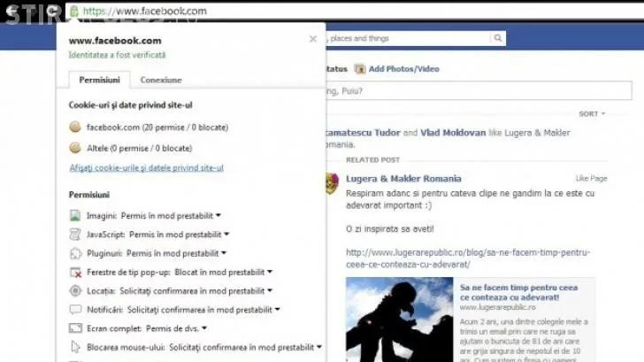Open the lugerarepublic.ro blog link

coord(468,258)
